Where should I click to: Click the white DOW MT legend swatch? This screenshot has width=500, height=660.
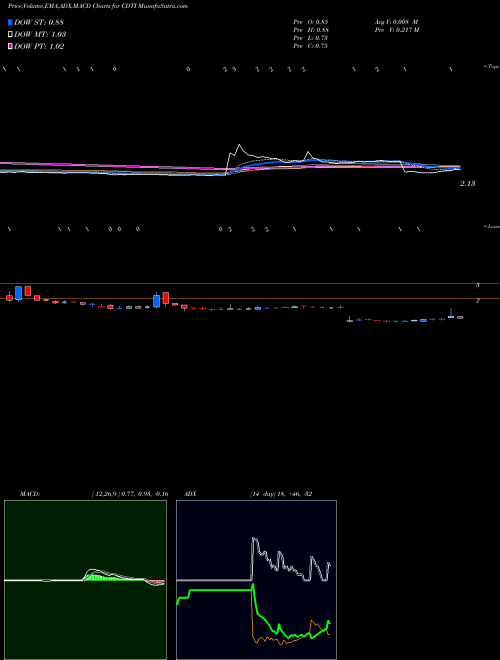[x=11, y=35]
